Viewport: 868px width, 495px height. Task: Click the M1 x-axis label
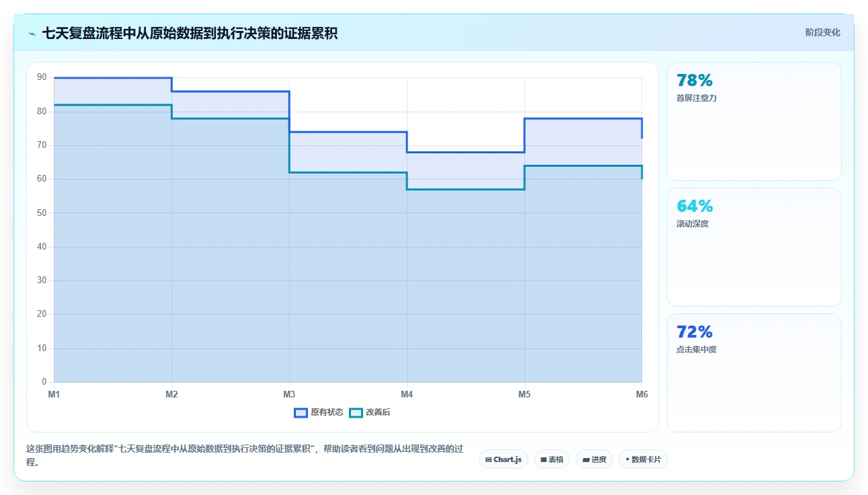click(54, 394)
